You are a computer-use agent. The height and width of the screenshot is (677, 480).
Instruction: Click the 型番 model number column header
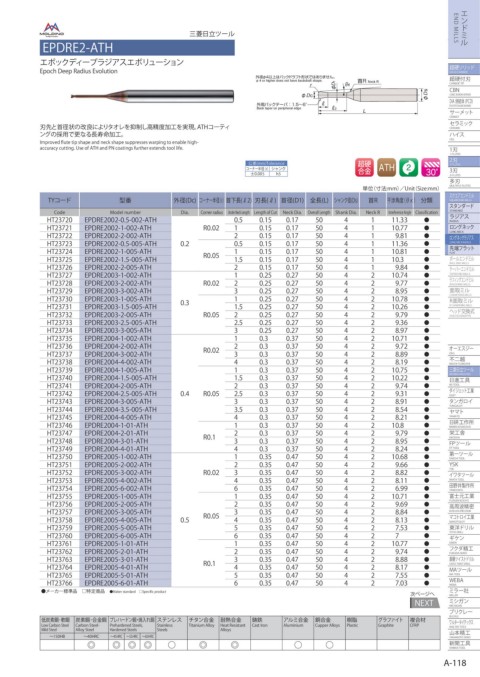[125, 201]
